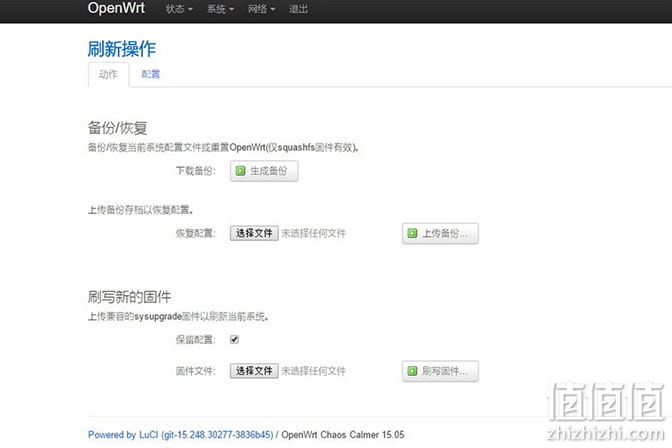
Task: Choose file for 固件文件
Action: tap(254, 371)
